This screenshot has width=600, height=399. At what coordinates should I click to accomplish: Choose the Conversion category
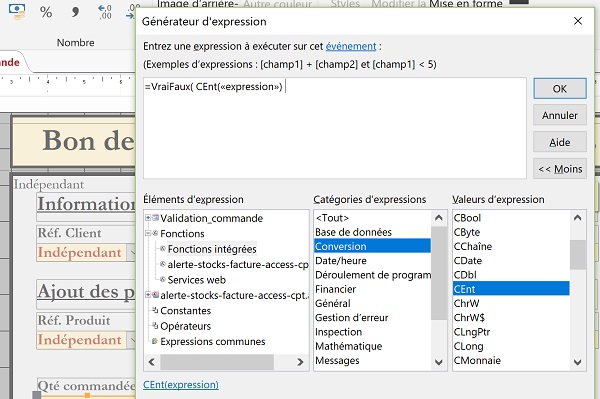[x=372, y=246]
